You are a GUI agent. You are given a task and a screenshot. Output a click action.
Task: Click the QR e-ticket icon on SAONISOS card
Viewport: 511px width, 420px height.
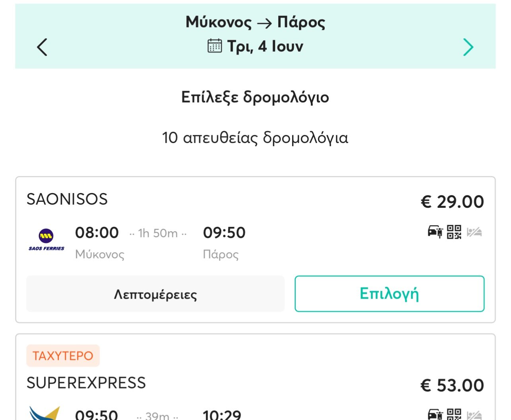click(x=454, y=232)
